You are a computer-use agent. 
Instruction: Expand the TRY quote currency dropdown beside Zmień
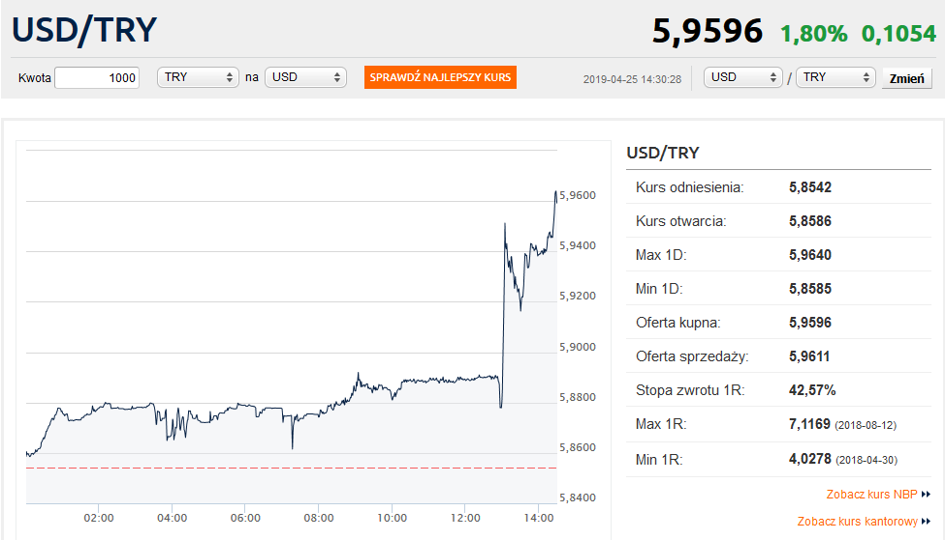pos(835,77)
